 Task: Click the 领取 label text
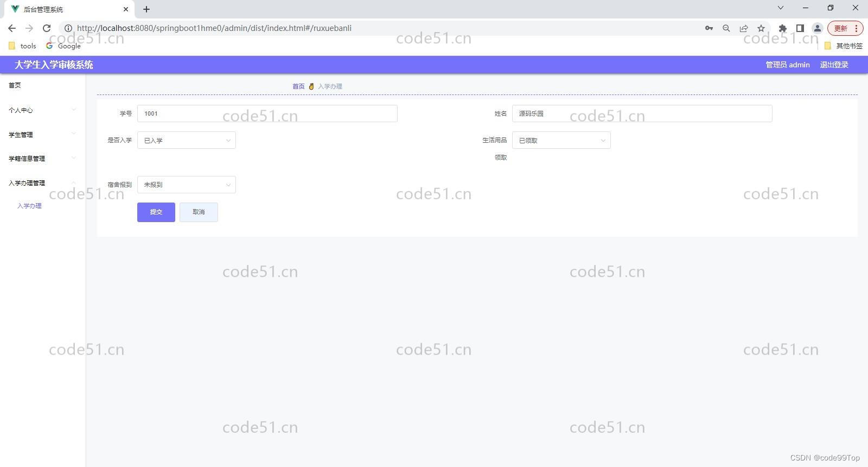(501, 157)
